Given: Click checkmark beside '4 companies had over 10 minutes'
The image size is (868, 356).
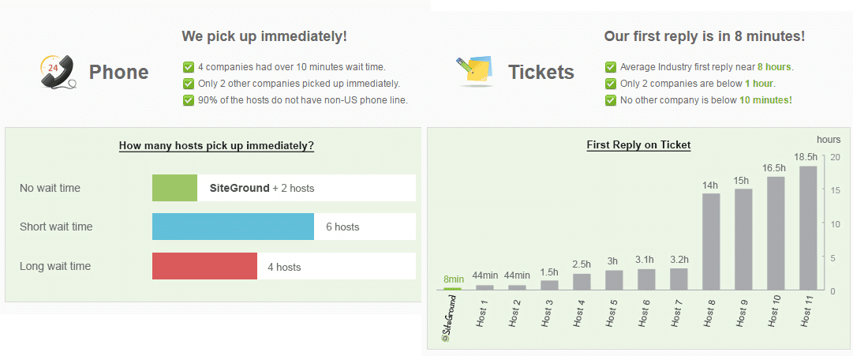Looking at the screenshot, I should coord(189,67).
